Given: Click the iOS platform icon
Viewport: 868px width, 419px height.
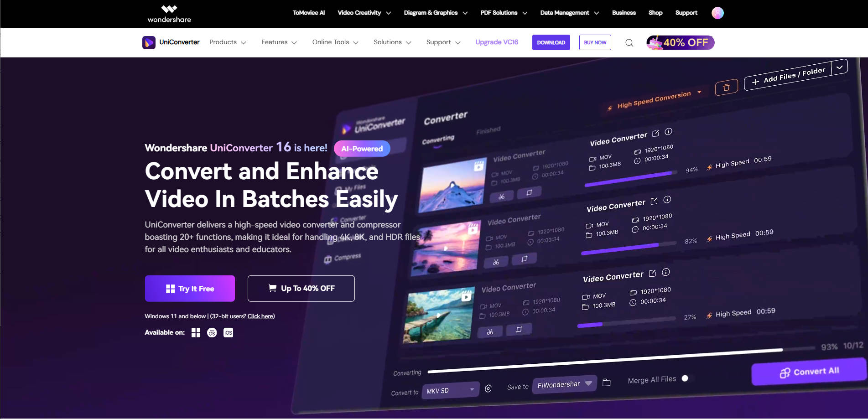Looking at the screenshot, I should click(228, 333).
